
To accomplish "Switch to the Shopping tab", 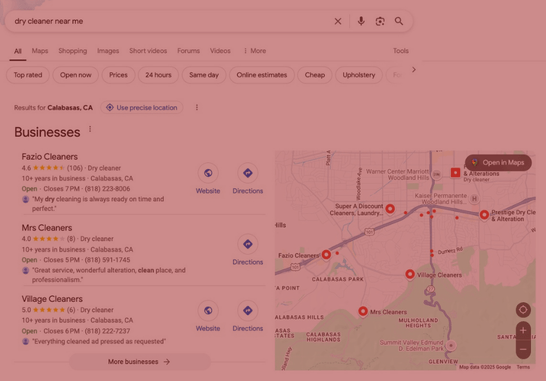I will tap(72, 51).
